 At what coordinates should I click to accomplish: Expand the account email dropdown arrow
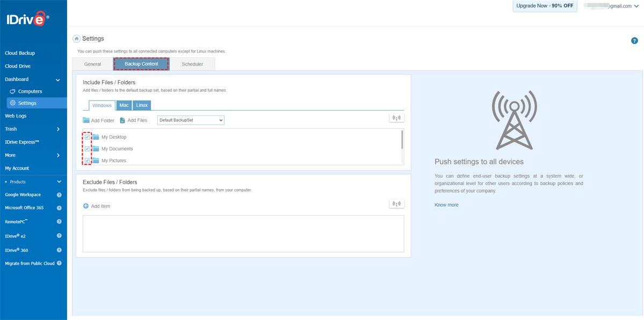click(636, 6)
